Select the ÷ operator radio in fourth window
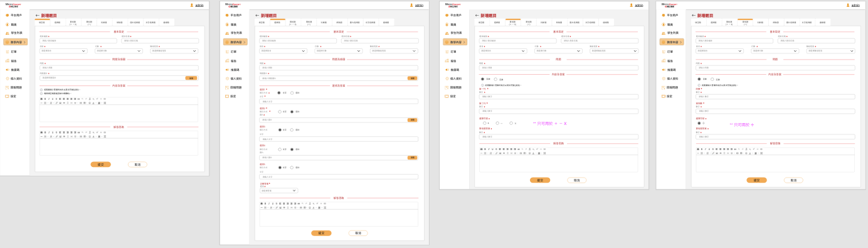 (x=699, y=123)
